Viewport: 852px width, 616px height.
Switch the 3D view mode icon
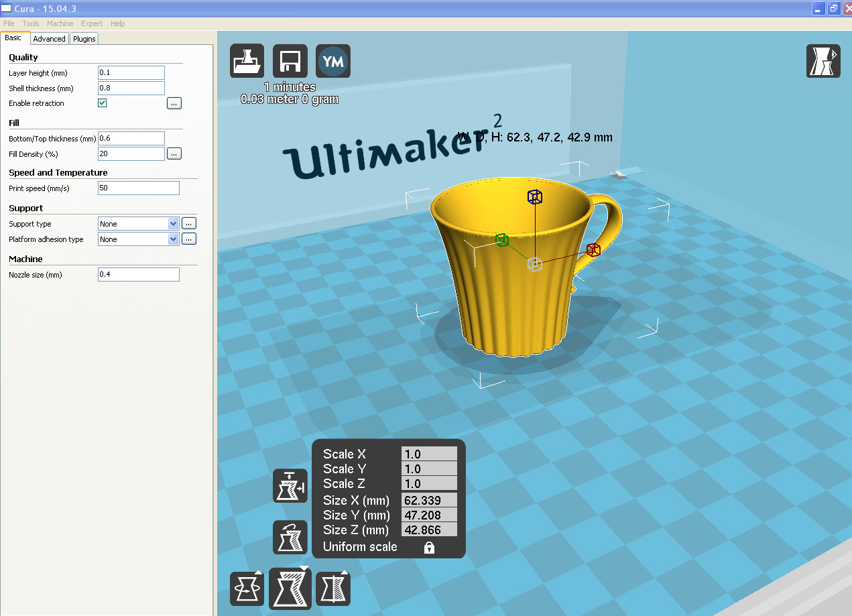[823, 61]
